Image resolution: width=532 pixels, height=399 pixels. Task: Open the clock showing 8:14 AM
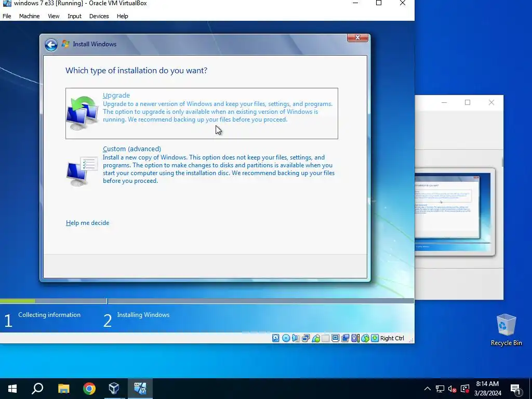(x=487, y=389)
